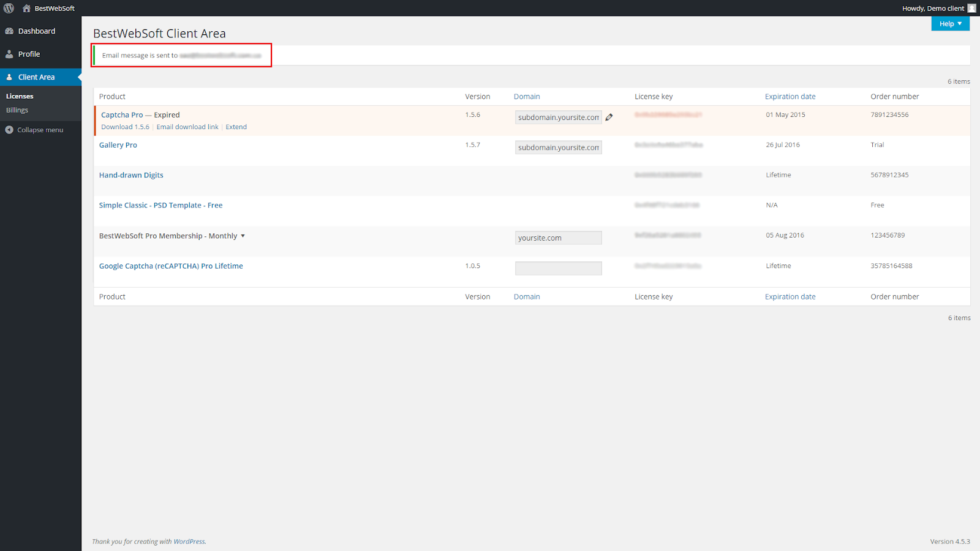Click the 'Order number' header in top row
The width and height of the screenshot is (980, 551).
(x=894, y=96)
